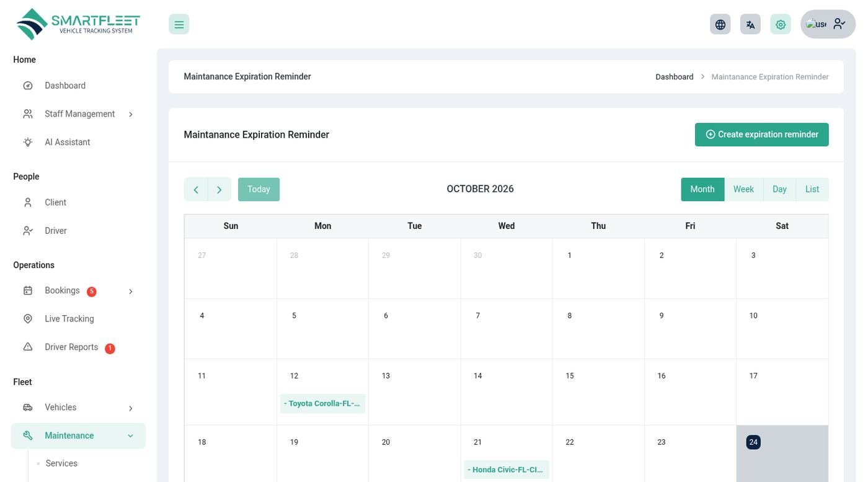This screenshot has height=482, width=868.
Task: Select October 15 calendar cell
Action: pyautogui.click(x=598, y=392)
